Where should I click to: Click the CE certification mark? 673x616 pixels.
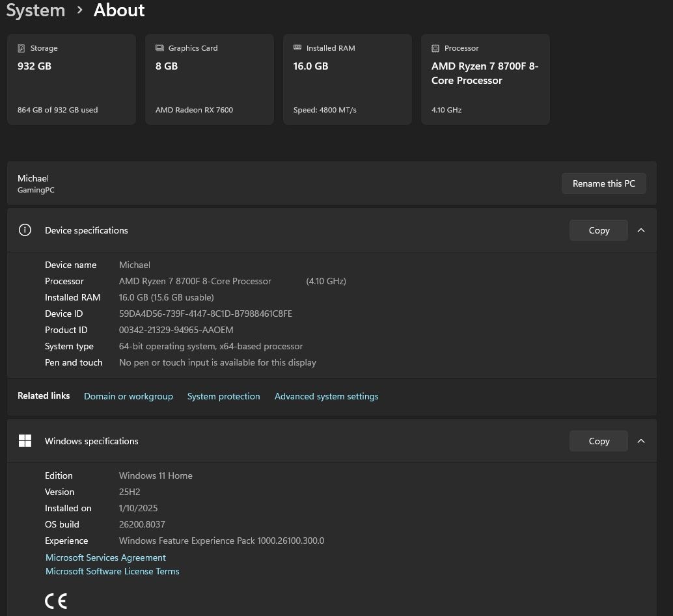click(56, 600)
